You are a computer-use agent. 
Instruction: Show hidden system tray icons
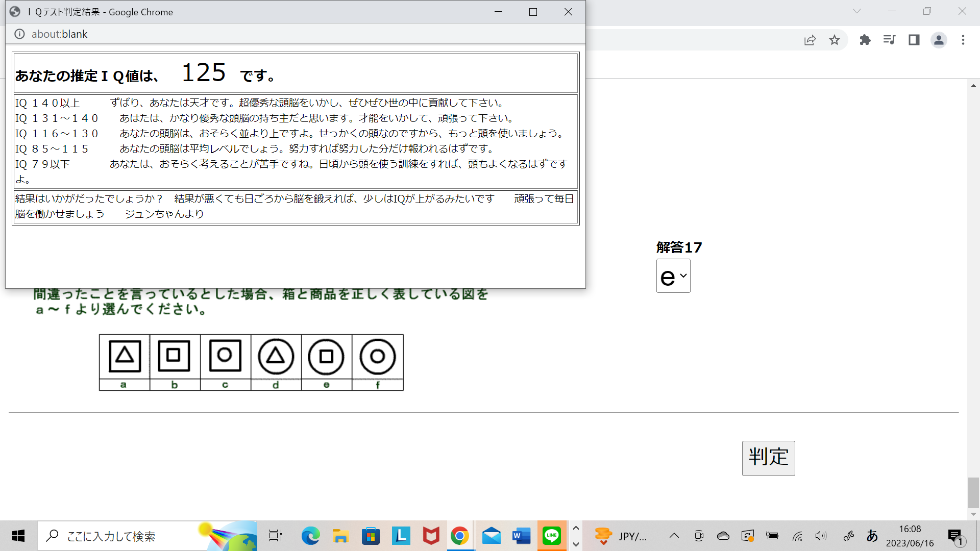(674, 536)
